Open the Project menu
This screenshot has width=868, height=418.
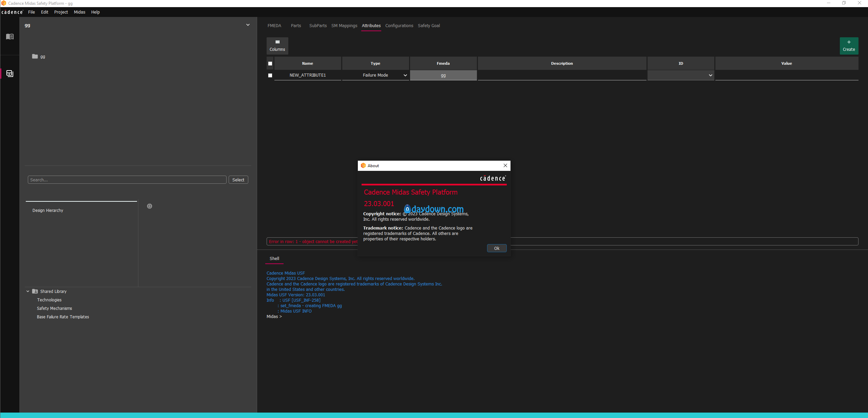(61, 12)
